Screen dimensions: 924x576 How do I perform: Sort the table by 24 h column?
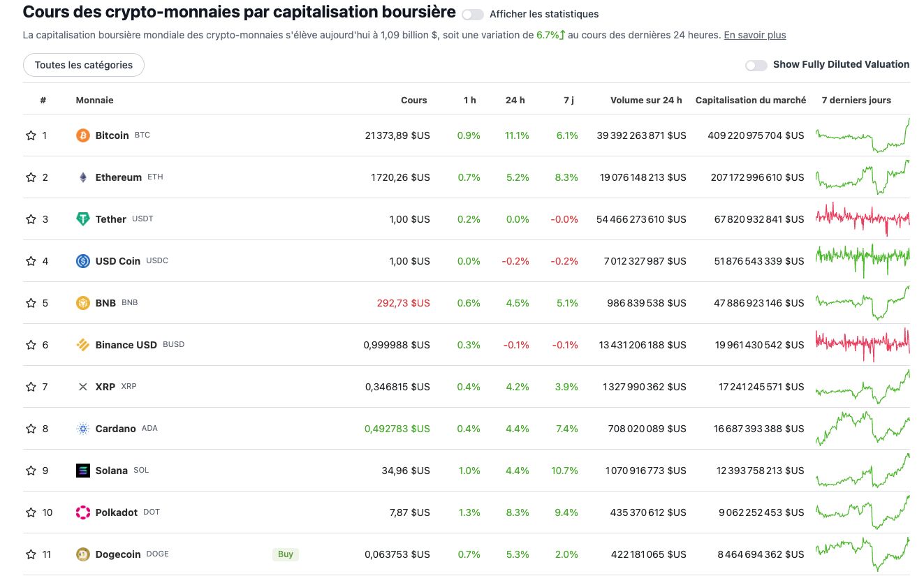coord(515,101)
